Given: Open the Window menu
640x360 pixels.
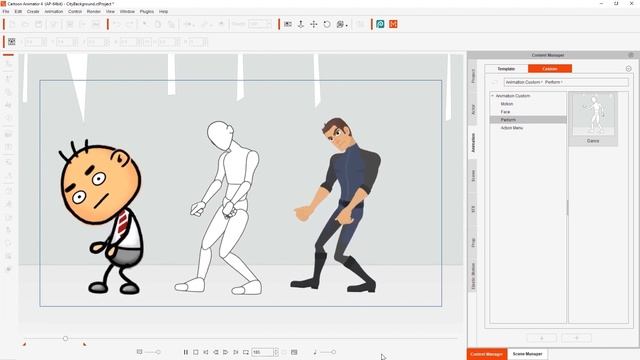Looking at the screenshot, I should point(127,11).
